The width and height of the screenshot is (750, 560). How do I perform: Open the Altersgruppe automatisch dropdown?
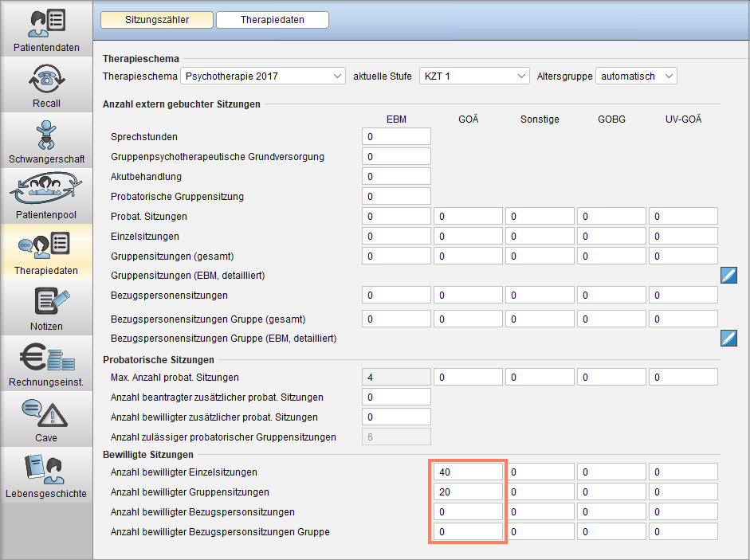[636, 76]
